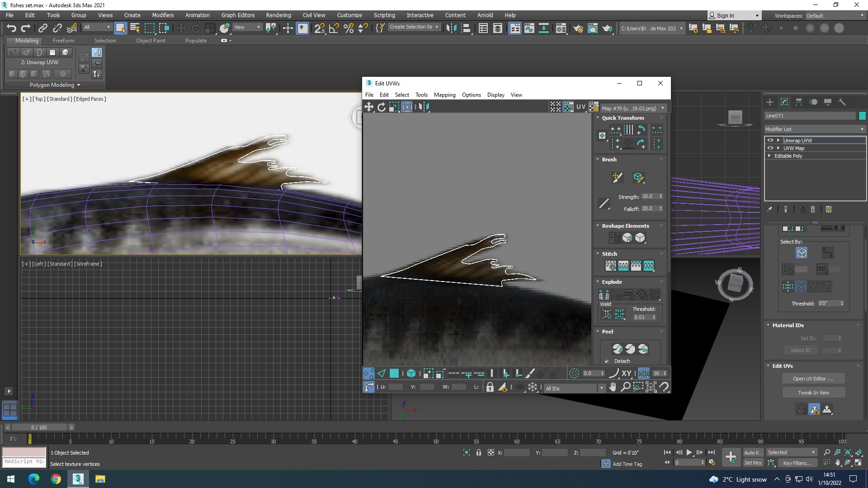Open the Workspaces Default dropdown
This screenshot has width=868, height=488.
click(835, 16)
